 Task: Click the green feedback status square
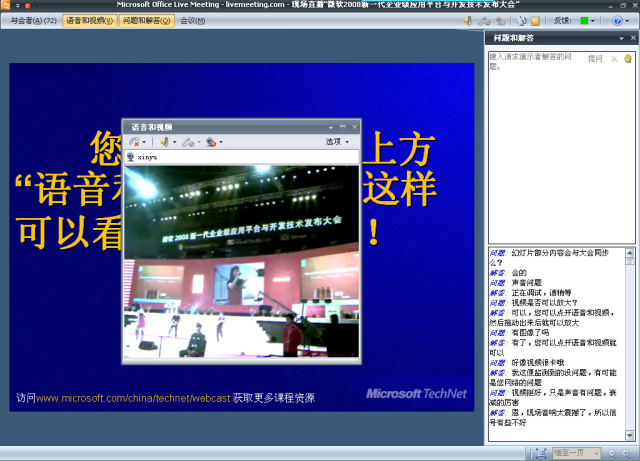point(585,20)
